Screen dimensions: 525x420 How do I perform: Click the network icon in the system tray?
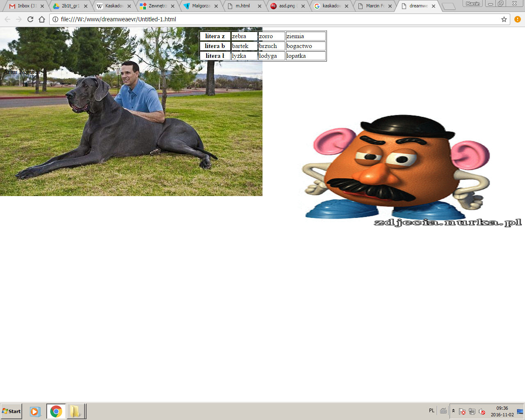pos(472,411)
